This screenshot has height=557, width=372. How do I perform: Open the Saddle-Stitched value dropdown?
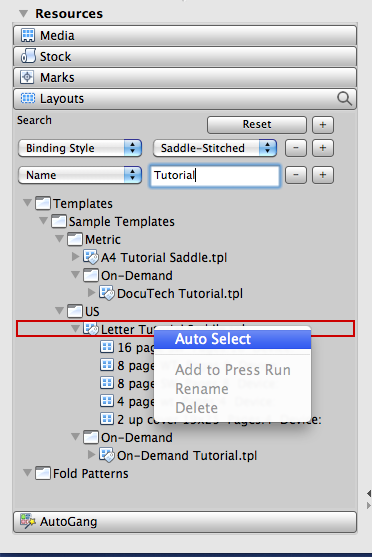pyautogui.click(x=215, y=148)
